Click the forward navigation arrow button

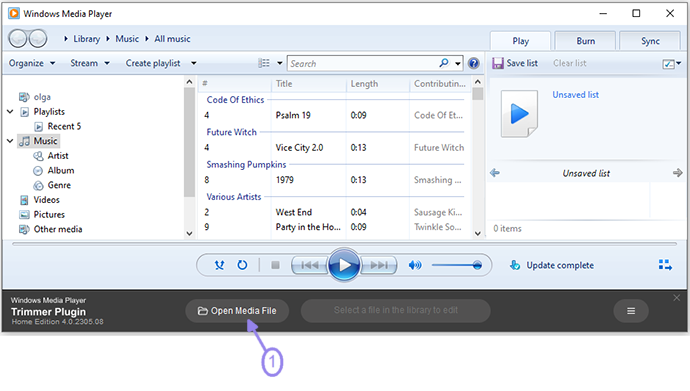pyautogui.click(x=38, y=39)
